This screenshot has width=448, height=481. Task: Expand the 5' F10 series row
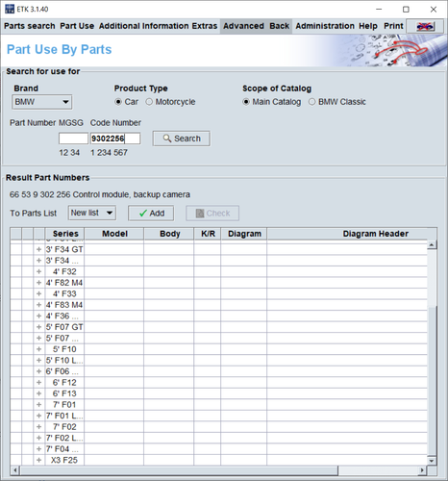(38, 349)
